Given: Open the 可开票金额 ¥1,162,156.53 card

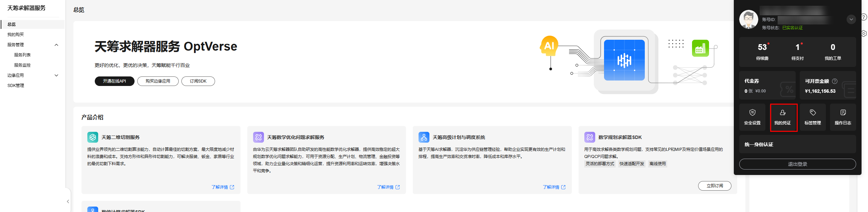Looking at the screenshot, I should (x=828, y=86).
